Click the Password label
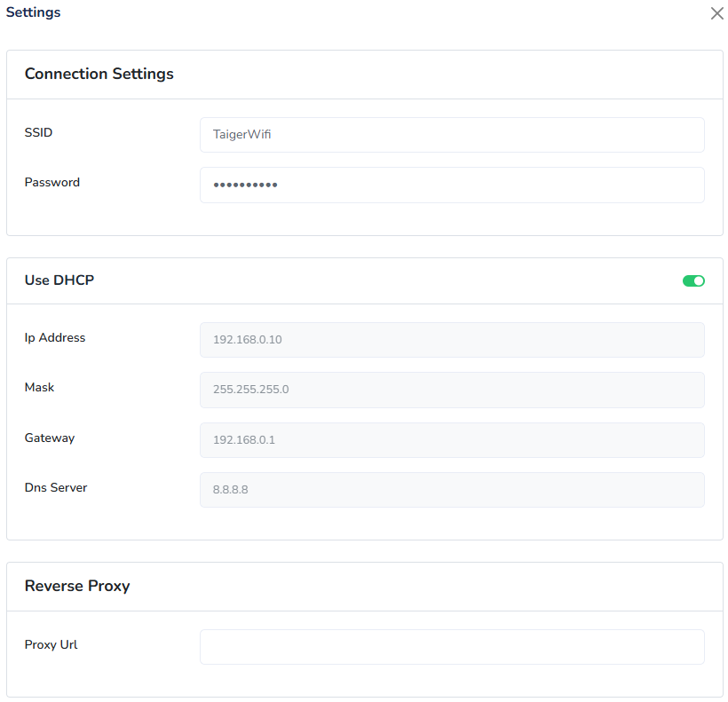The height and width of the screenshot is (702, 728). click(x=52, y=182)
